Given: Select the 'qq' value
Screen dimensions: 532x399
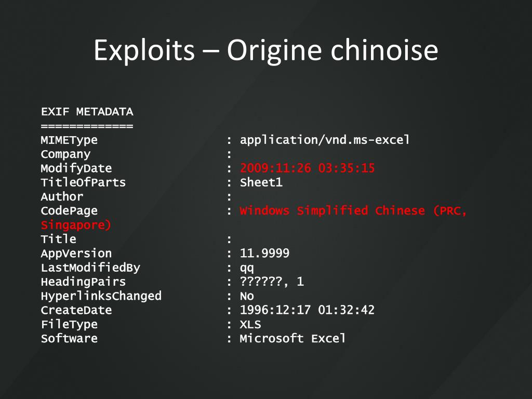Looking at the screenshot, I should pos(247,269).
